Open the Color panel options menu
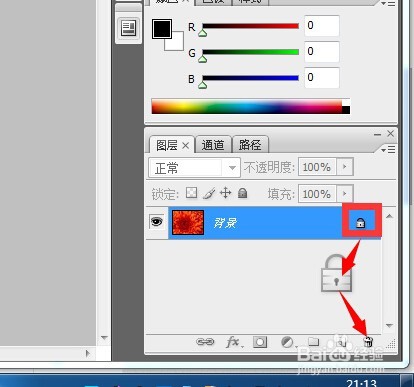 (x=388, y=3)
